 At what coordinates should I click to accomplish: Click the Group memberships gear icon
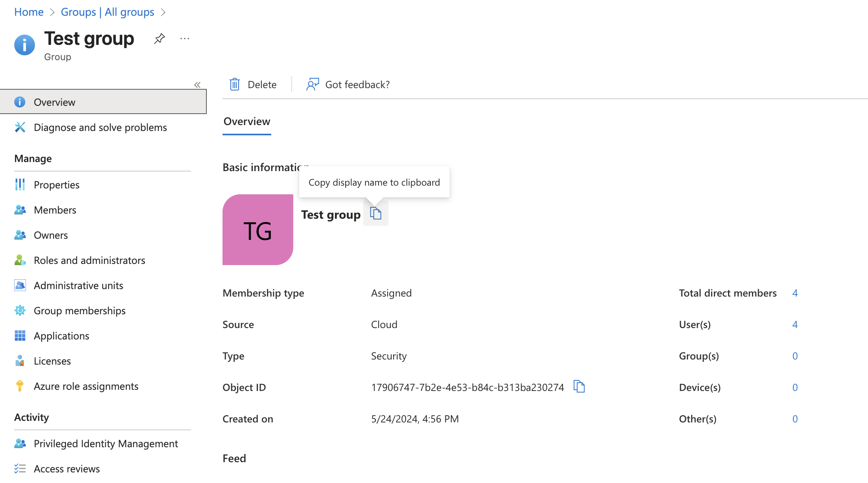(20, 310)
